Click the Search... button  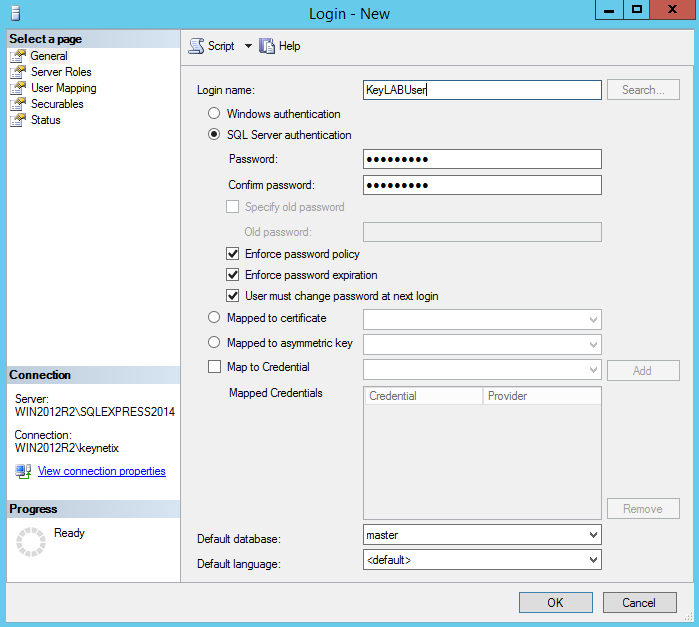[x=643, y=90]
